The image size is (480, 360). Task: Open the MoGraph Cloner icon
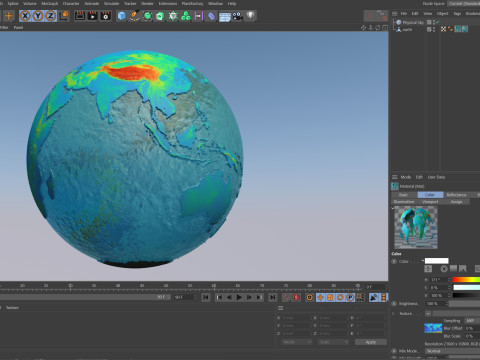point(173,16)
